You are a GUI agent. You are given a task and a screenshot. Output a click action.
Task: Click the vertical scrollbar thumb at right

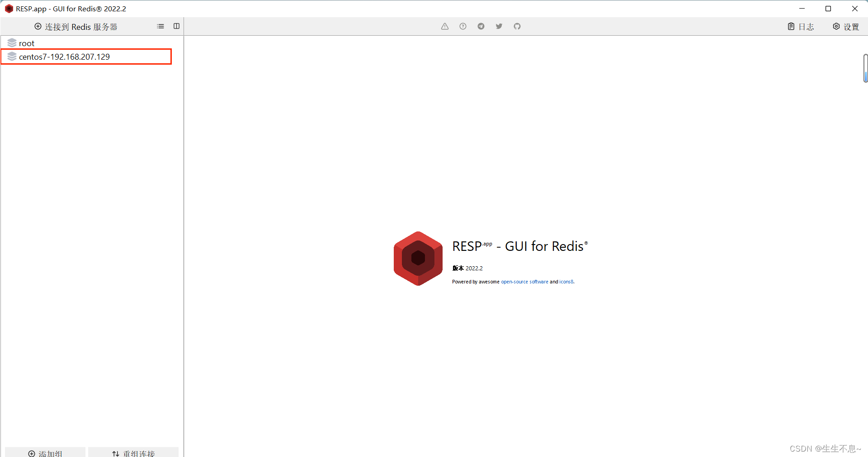pyautogui.click(x=865, y=68)
